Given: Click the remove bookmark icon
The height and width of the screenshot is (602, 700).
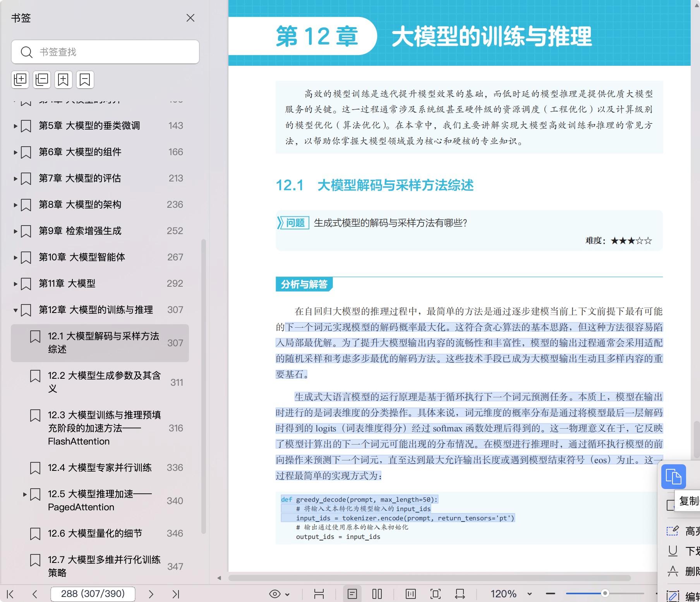Looking at the screenshot, I should click(85, 80).
